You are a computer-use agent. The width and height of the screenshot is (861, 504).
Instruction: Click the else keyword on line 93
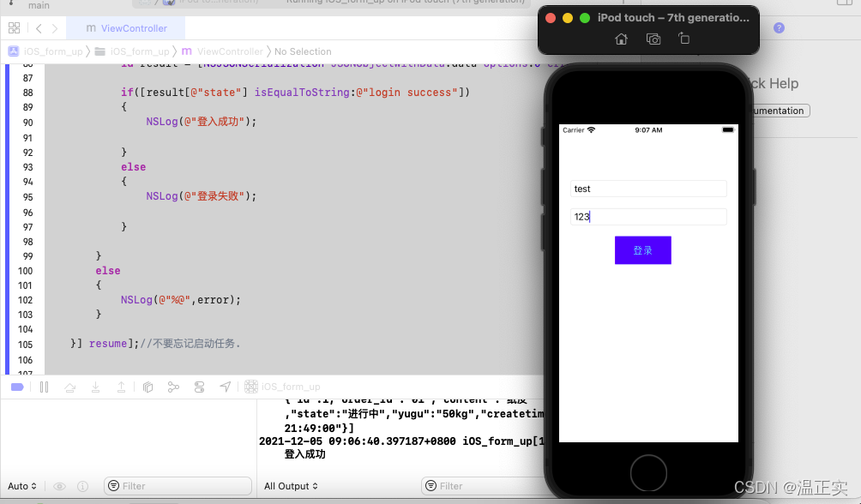coord(134,167)
